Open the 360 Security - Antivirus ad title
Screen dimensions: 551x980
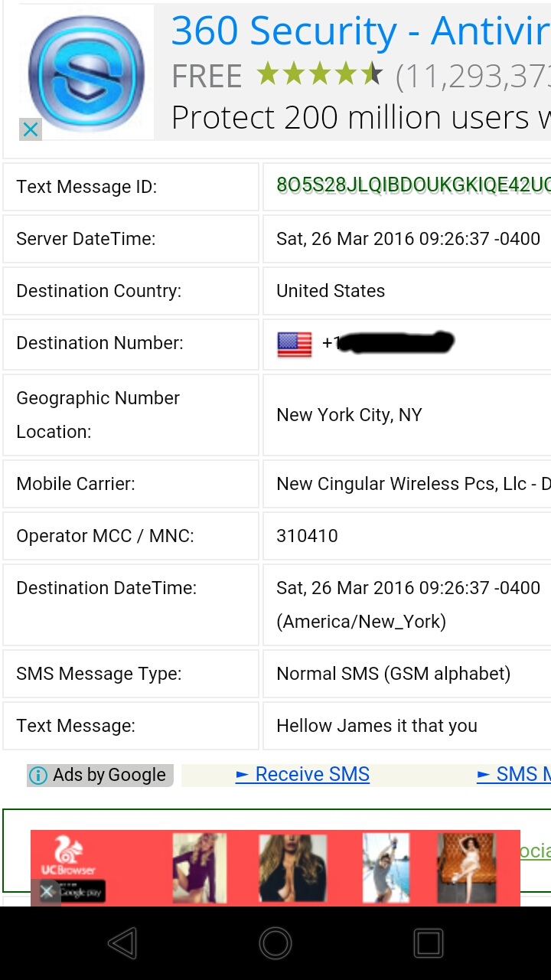point(352,31)
